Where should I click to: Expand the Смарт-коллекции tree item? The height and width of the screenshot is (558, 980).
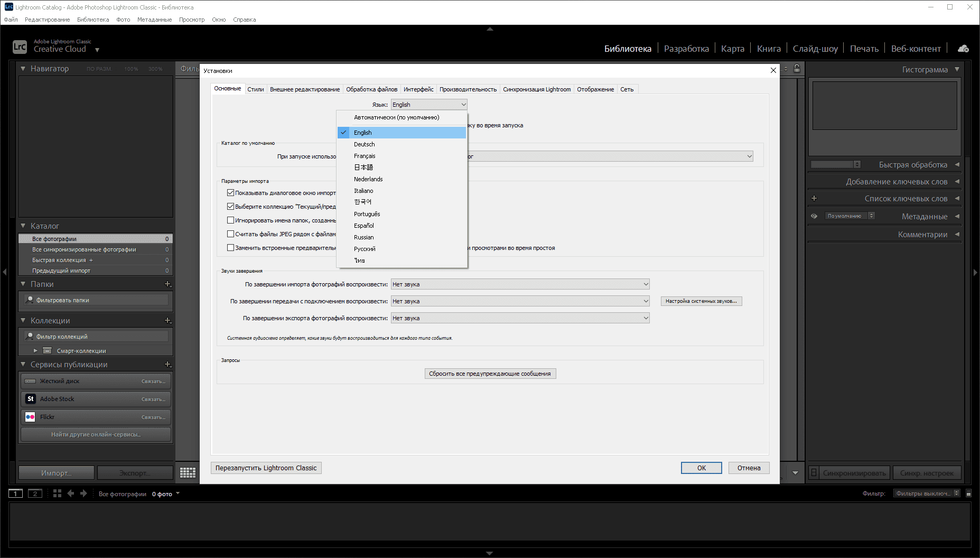pos(35,350)
